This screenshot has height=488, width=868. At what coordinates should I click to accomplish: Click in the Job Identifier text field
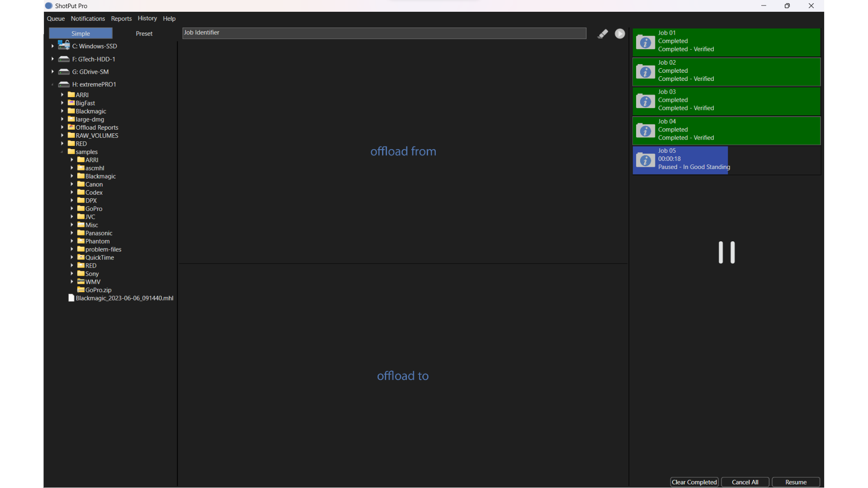[384, 33]
